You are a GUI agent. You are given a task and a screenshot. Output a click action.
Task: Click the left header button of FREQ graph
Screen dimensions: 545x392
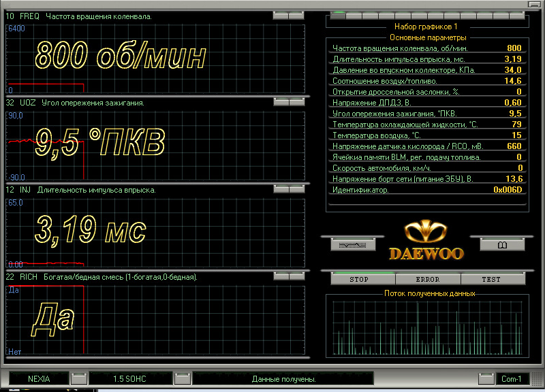tap(281, 15)
